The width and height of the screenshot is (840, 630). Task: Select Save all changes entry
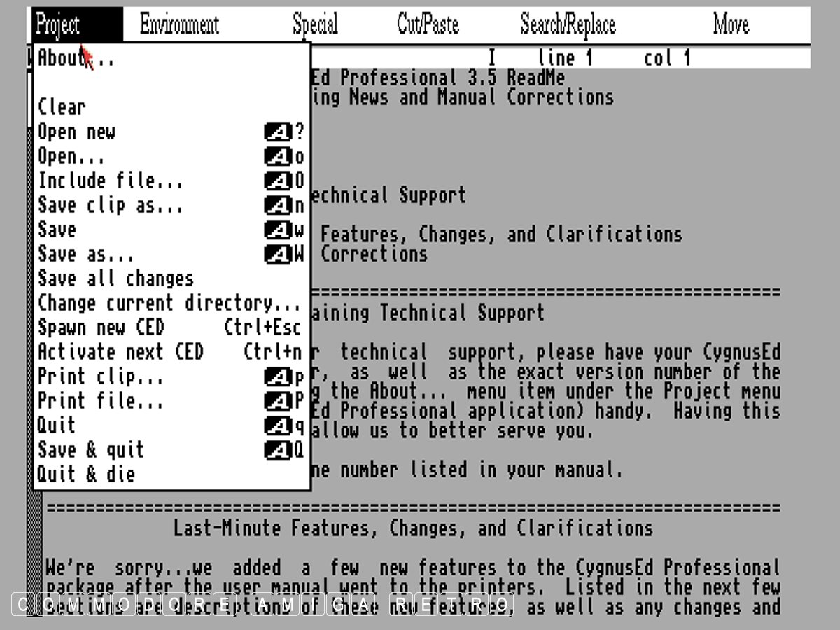171,279
